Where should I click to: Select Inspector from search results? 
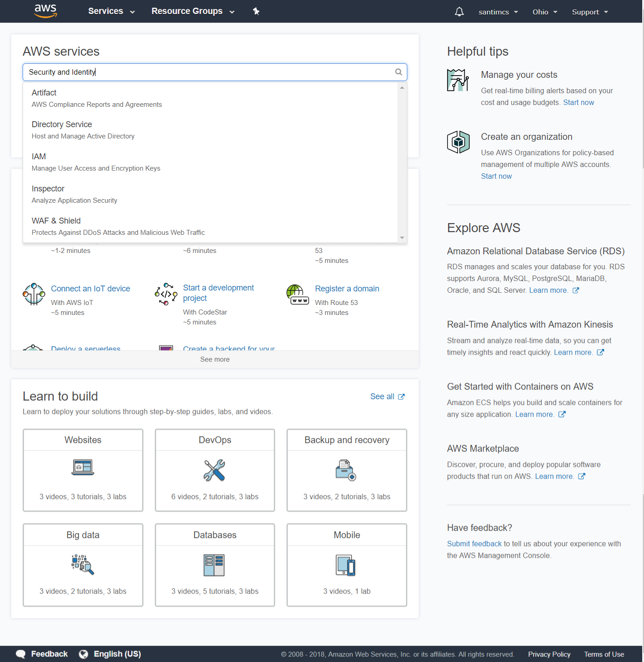pyautogui.click(x=210, y=194)
